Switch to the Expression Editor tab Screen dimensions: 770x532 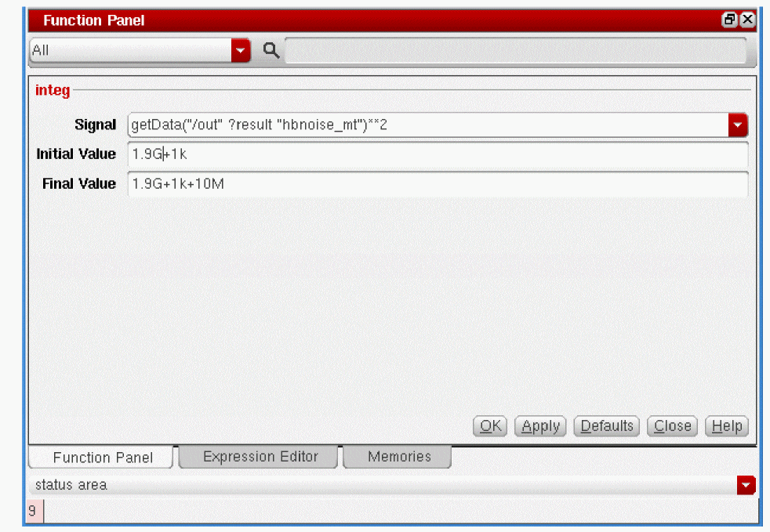259,457
